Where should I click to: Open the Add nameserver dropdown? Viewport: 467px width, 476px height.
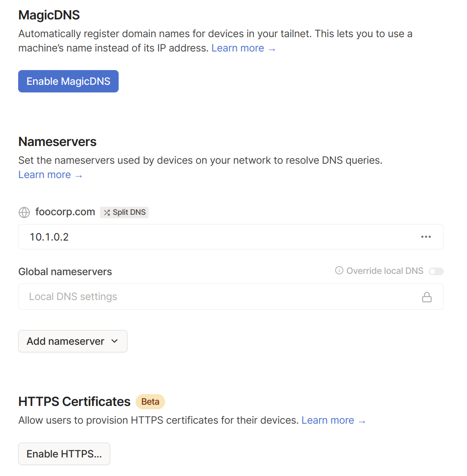coord(72,341)
